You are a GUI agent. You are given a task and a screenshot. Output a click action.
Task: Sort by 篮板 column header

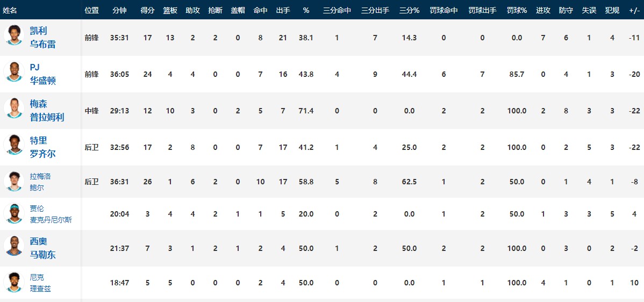tap(170, 10)
